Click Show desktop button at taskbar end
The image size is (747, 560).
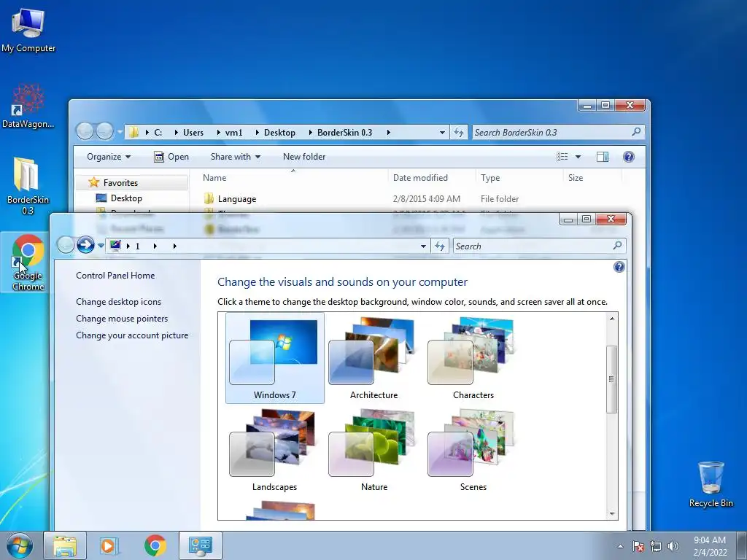pyautogui.click(x=742, y=545)
